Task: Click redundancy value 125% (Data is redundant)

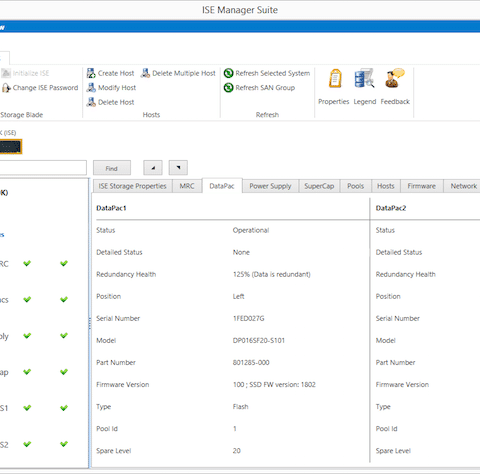Action: pyautogui.click(x=272, y=274)
